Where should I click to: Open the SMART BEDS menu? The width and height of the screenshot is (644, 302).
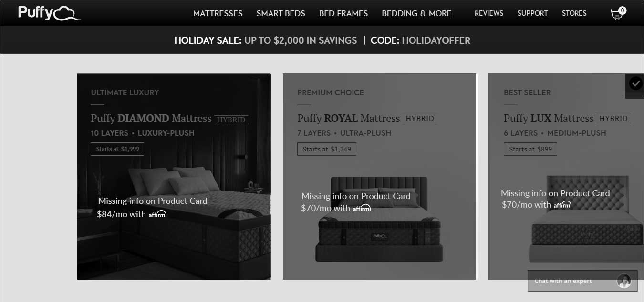tap(281, 13)
